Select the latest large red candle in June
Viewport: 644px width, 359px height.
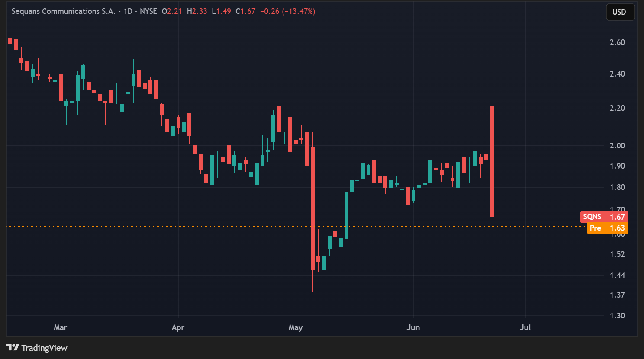(x=492, y=161)
